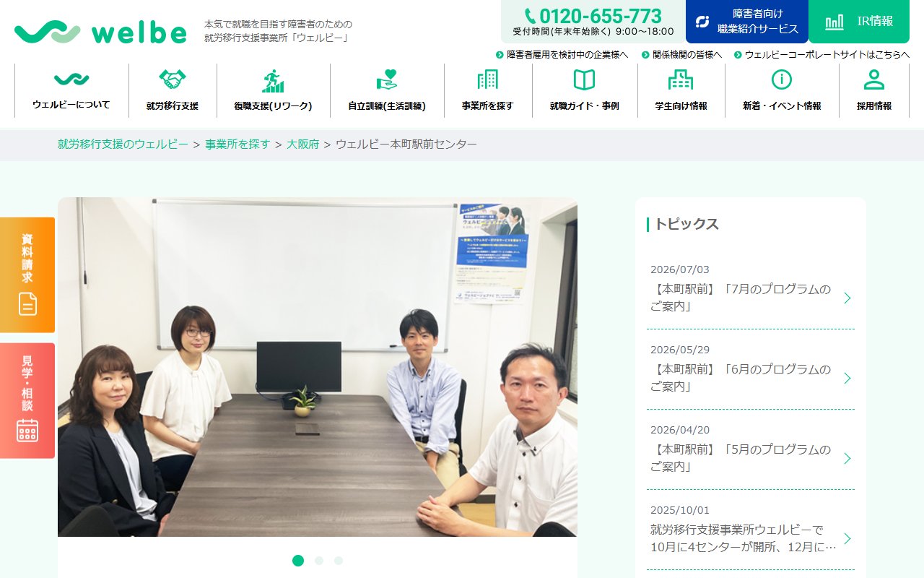Screen dimensions: 924x578
Task: Click the date 2026/05/29
Action: 680,350
